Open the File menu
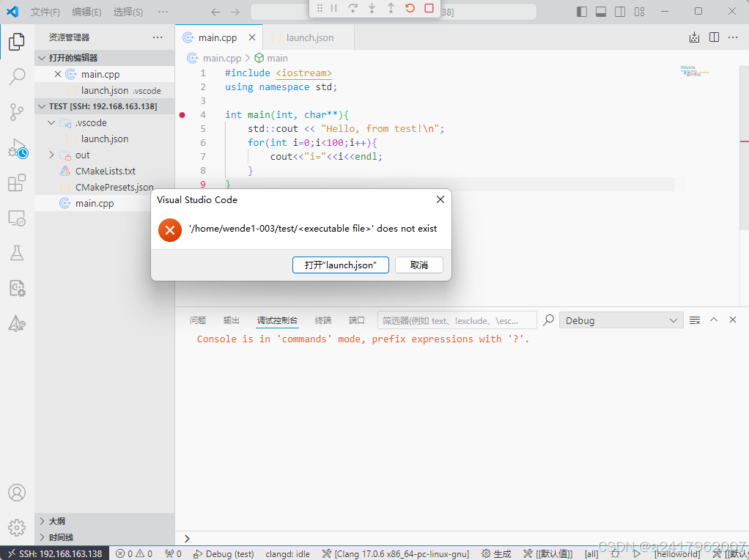The width and height of the screenshot is (749, 560). pyautogui.click(x=45, y=12)
